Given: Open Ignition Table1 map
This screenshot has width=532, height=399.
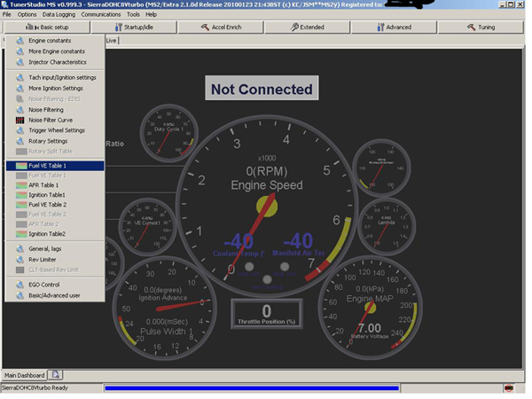Looking at the screenshot, I should (47, 195).
